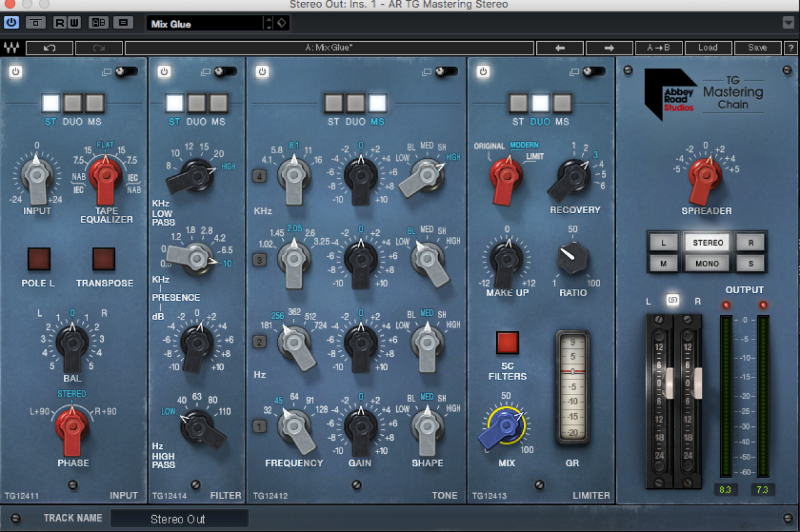800x532 pixels.
Task: Toggle the red SC FILTERS button
Action: click(x=507, y=343)
